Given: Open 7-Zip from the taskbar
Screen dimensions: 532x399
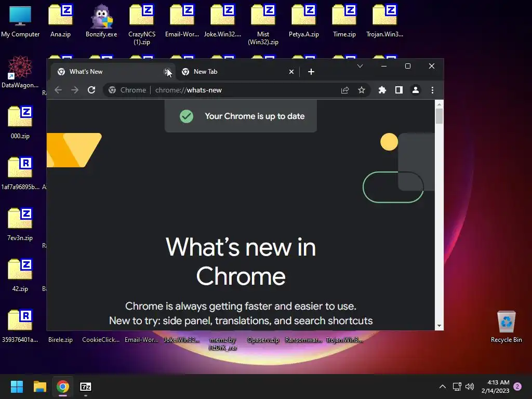Looking at the screenshot, I should pos(86,387).
